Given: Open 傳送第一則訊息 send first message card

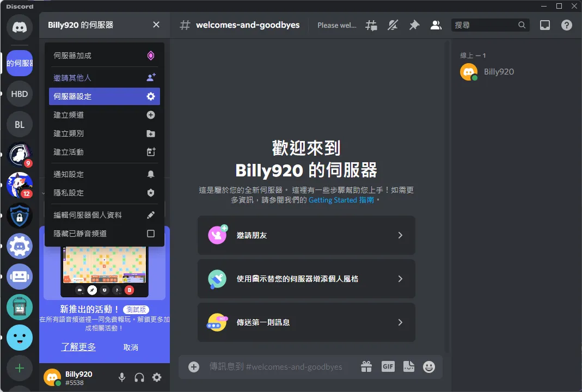Looking at the screenshot, I should [306, 322].
